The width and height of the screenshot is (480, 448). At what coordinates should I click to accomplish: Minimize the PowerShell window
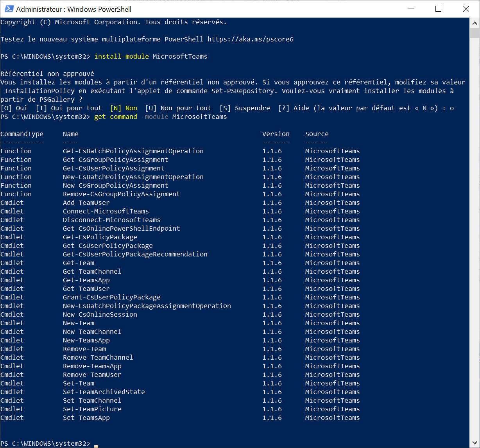pyautogui.click(x=411, y=9)
